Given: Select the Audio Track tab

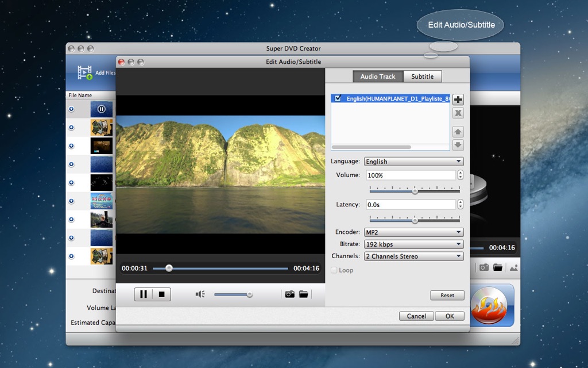Looking at the screenshot, I should [x=378, y=76].
